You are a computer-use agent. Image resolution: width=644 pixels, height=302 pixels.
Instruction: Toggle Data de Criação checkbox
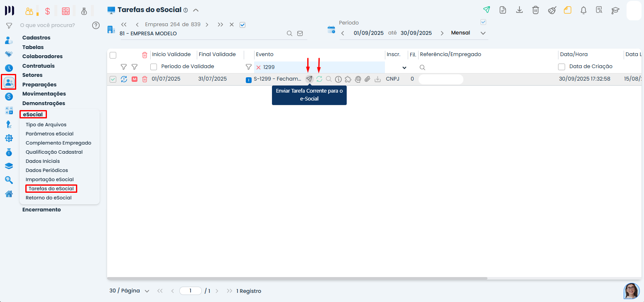click(x=562, y=66)
